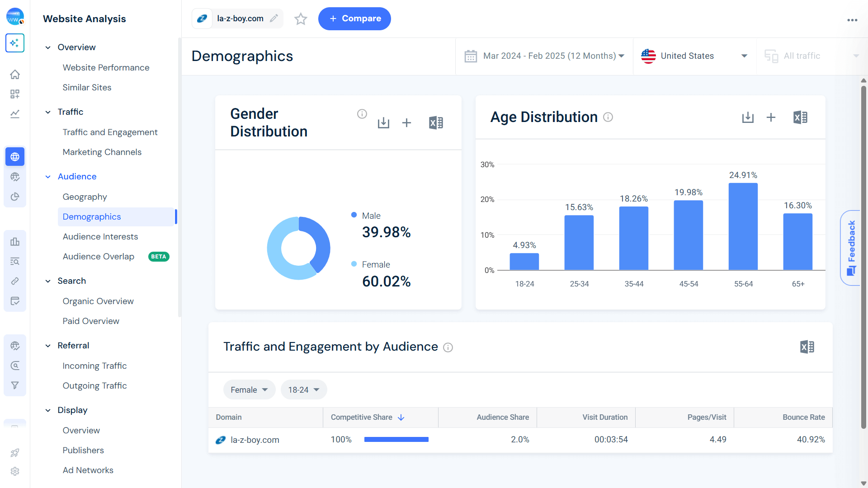The height and width of the screenshot is (488, 868).
Task: Open the 18-24 age filter dropdown
Action: point(304,389)
